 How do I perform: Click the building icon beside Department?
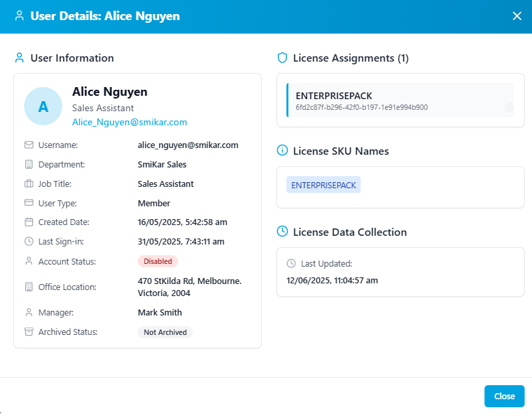[29, 164]
